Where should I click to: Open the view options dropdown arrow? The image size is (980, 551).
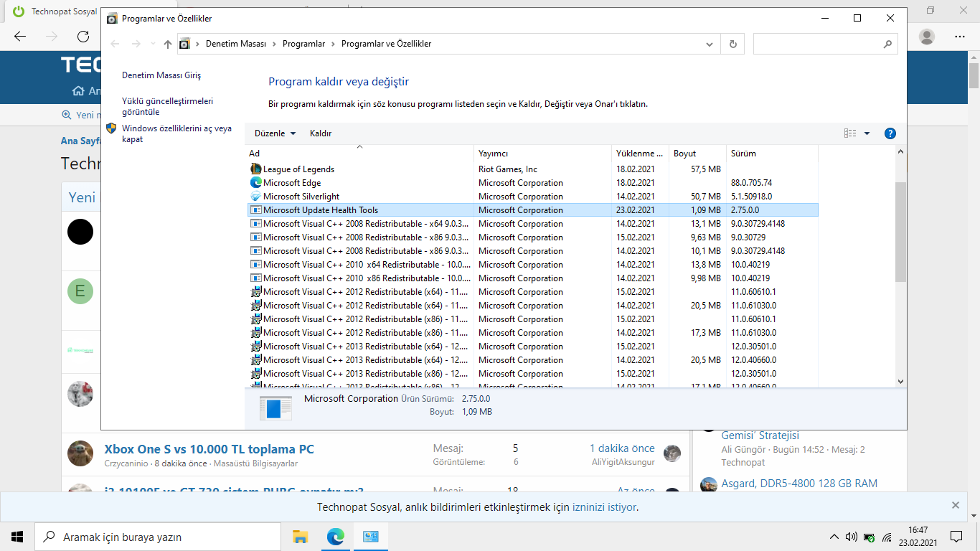[x=867, y=133]
